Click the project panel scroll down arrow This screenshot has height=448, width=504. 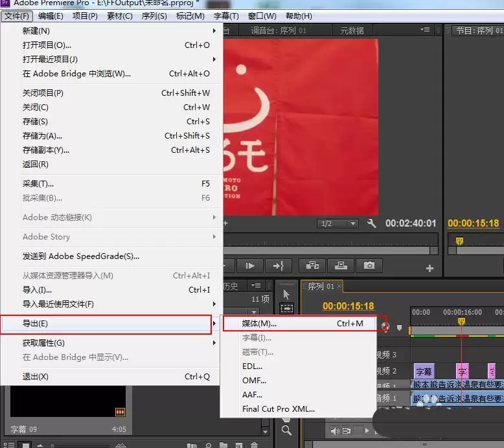tap(265, 432)
